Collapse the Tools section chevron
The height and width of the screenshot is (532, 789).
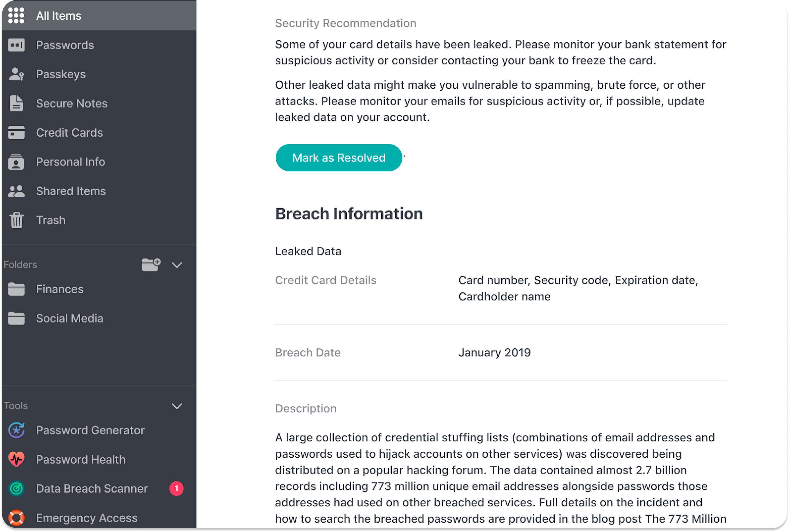click(177, 406)
